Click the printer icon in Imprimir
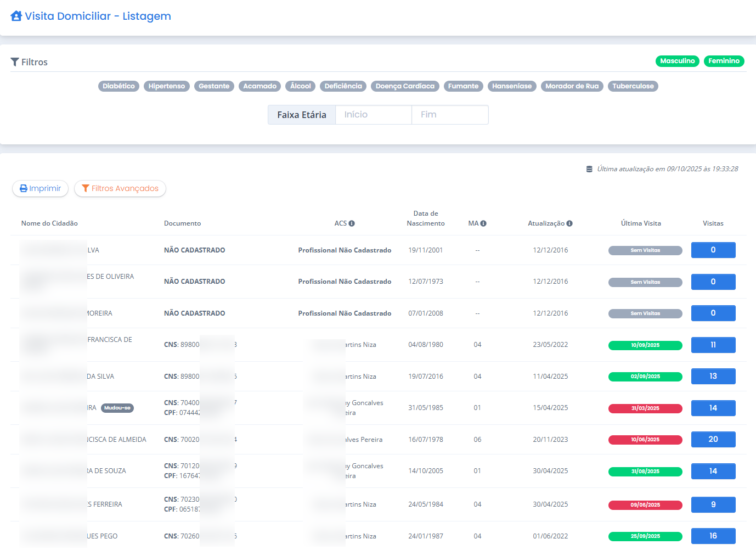756x550 pixels. point(24,188)
